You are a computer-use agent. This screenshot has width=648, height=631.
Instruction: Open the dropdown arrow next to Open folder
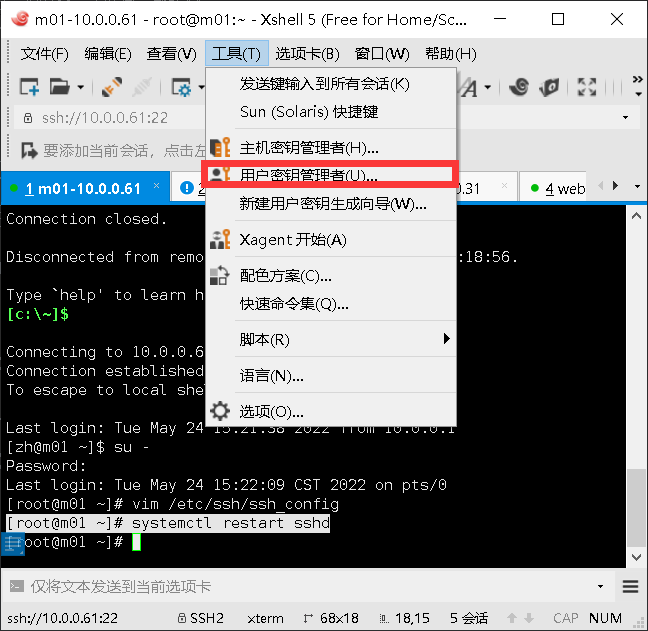(x=81, y=87)
